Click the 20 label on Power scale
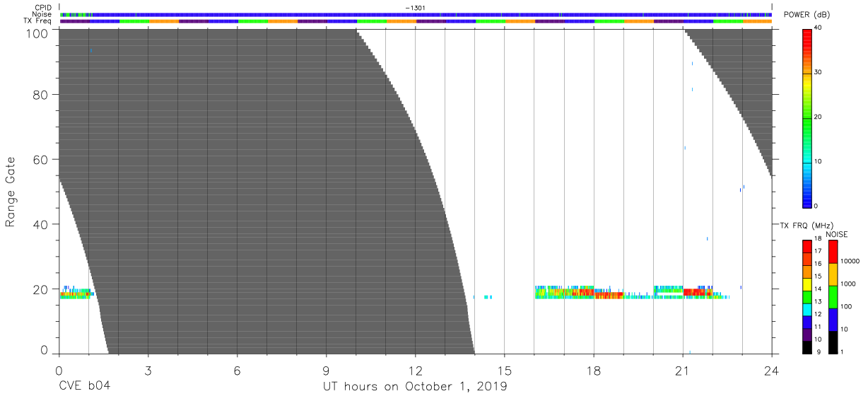This screenshot has width=868, height=401. pos(819,117)
